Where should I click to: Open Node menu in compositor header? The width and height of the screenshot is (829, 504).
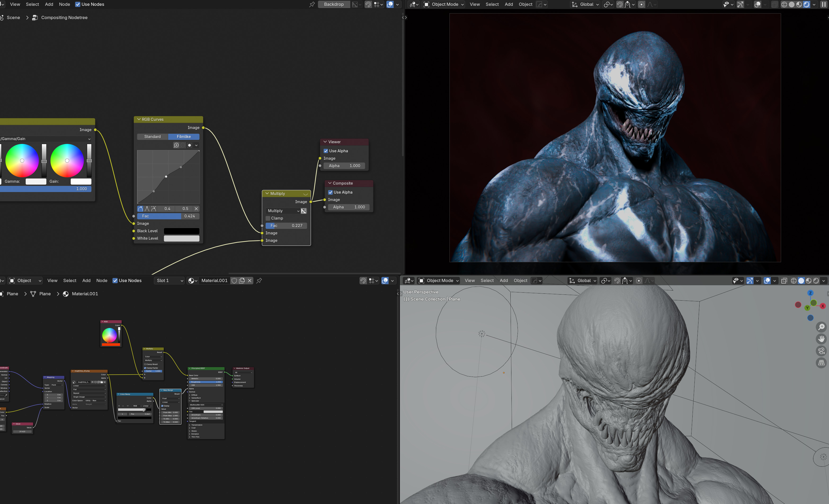(x=64, y=5)
